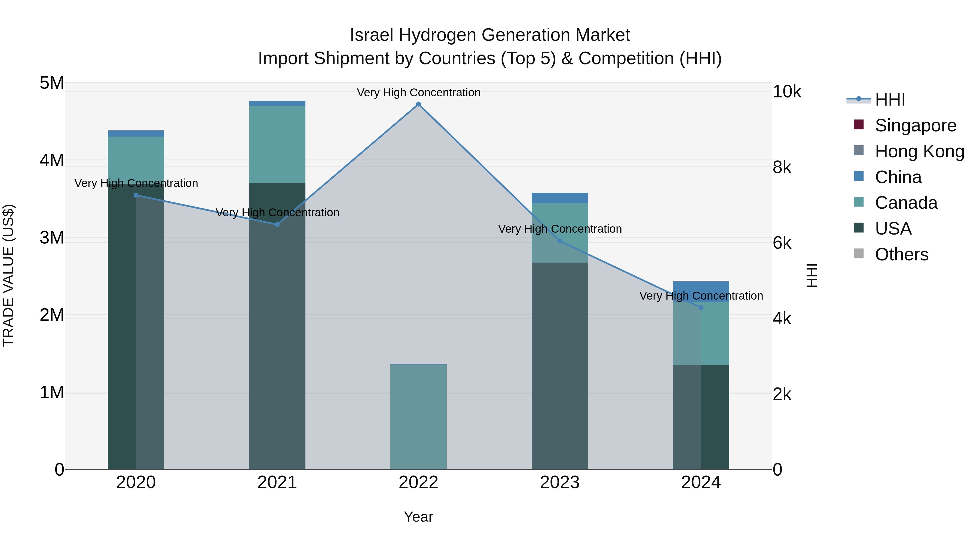Click the 10k HHI axis tick

coord(787,92)
